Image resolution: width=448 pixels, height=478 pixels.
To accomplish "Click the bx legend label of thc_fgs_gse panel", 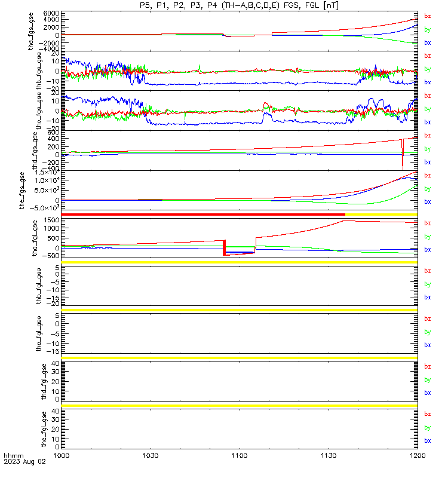I will tap(428, 122).
